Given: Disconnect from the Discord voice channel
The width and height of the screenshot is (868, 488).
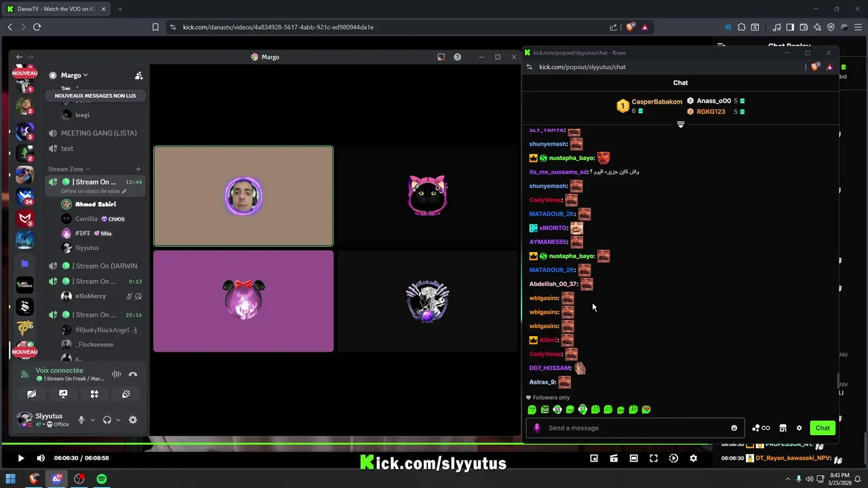Looking at the screenshot, I should click(x=133, y=374).
